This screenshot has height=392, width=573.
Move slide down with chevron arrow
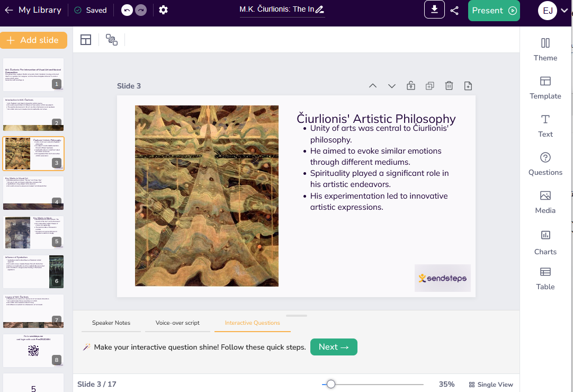392,86
